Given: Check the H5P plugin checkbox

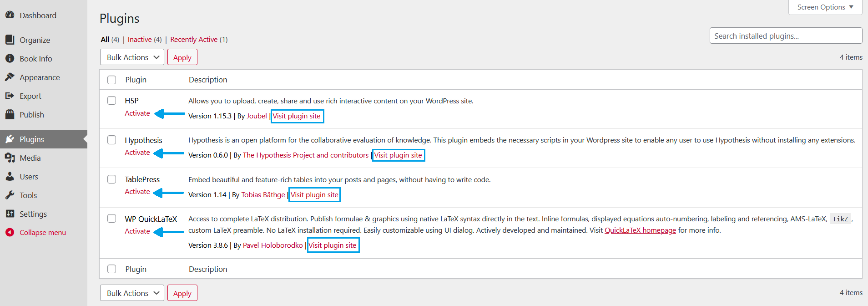Looking at the screenshot, I should click(x=111, y=100).
